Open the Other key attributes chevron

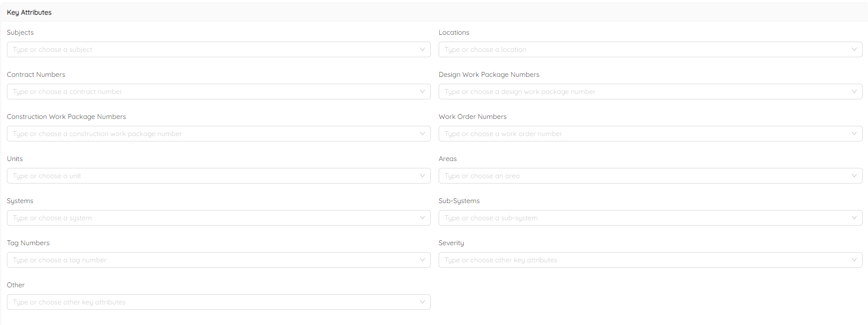(423, 302)
